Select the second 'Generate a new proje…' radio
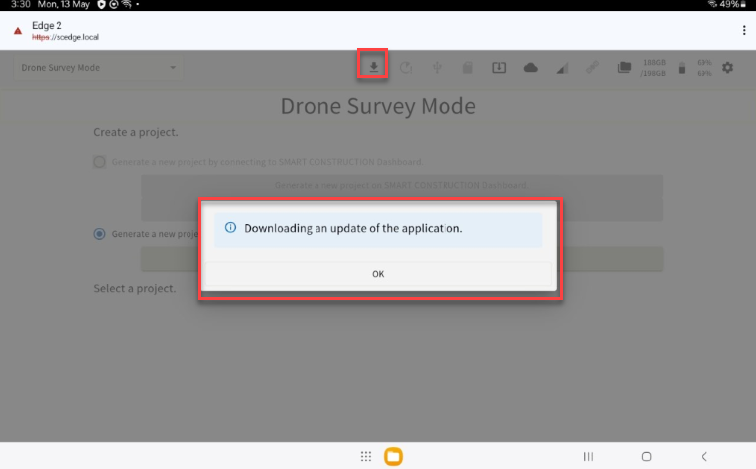 (x=99, y=234)
